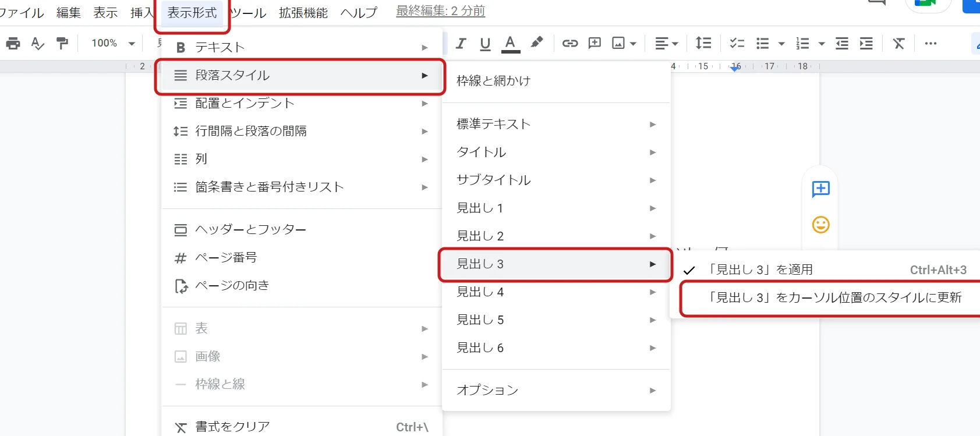Open the ファイル menu
The height and width of the screenshot is (436, 980).
pos(21,12)
